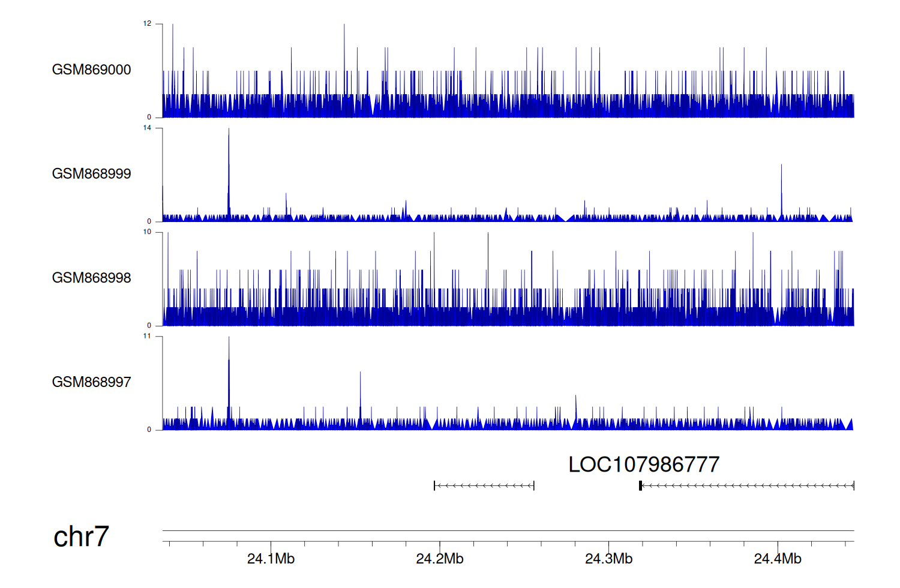Click the LOC107986777 gene label
Screen dimensions: 900x588
click(644, 464)
